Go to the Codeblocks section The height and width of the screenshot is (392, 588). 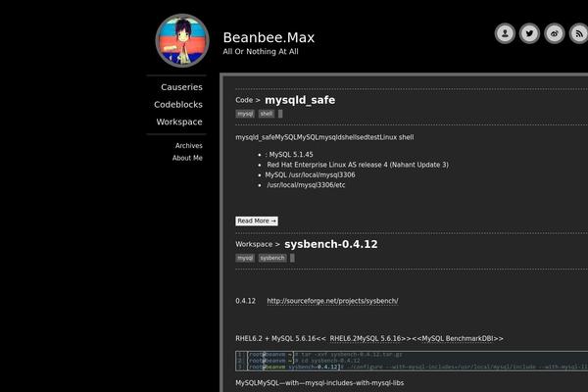[178, 105]
